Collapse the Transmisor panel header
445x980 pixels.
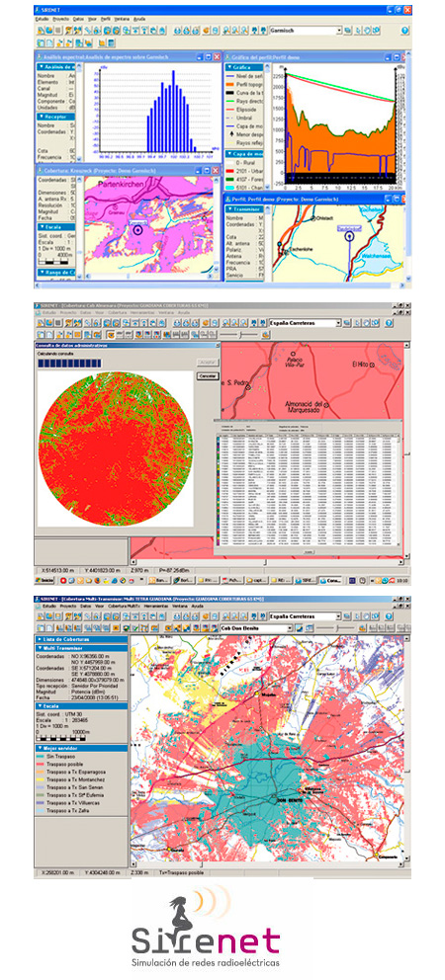[244, 210]
